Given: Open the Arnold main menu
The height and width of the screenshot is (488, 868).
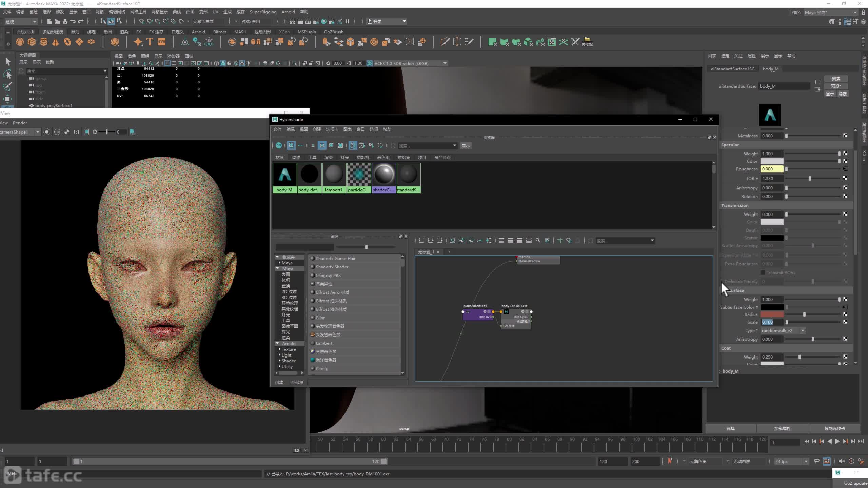Looking at the screenshot, I should coord(288,12).
